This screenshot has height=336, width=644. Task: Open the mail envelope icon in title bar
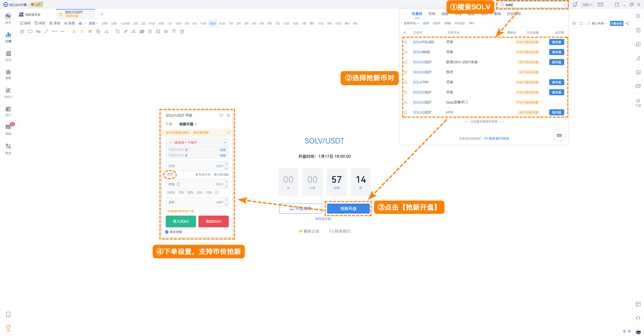[600, 5]
